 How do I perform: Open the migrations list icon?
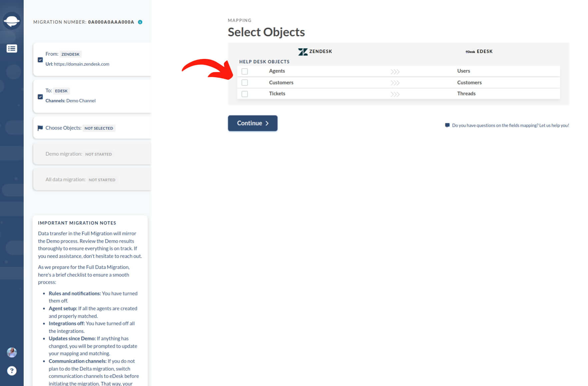point(12,49)
